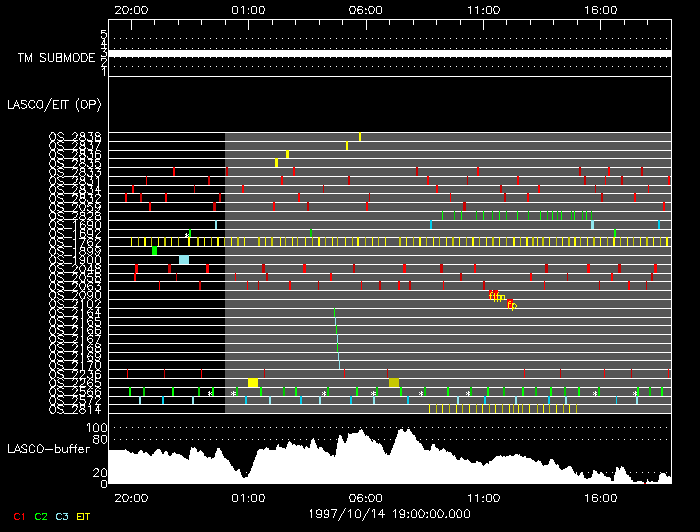
Task: Click the green C2 legend label
Action: [41, 516]
